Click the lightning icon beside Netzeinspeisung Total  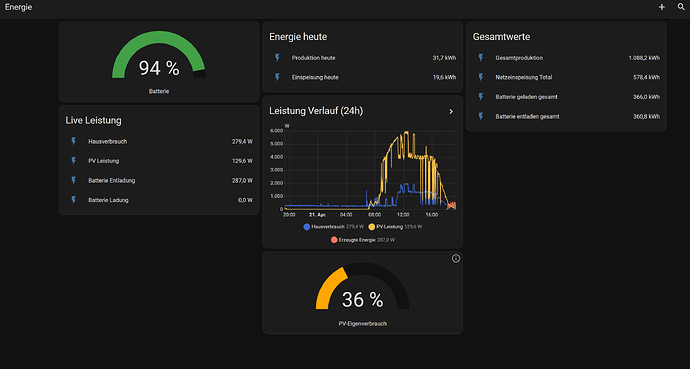point(481,77)
